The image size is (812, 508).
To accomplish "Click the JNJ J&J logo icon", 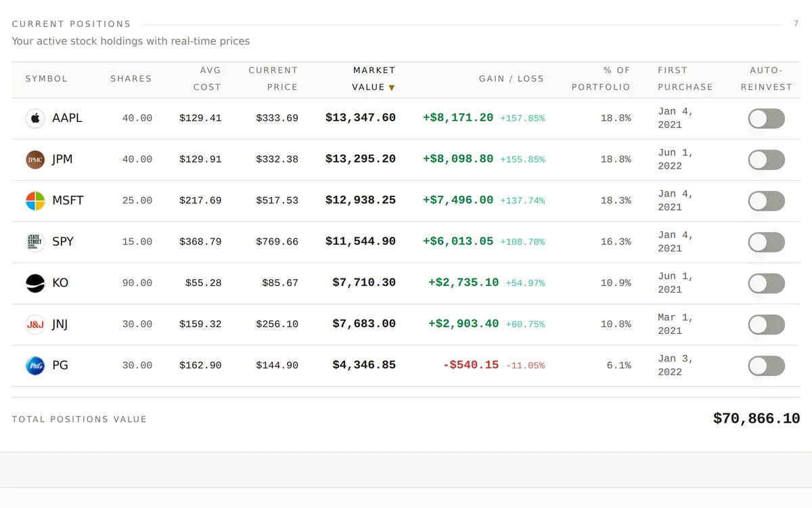I will click(35, 325).
